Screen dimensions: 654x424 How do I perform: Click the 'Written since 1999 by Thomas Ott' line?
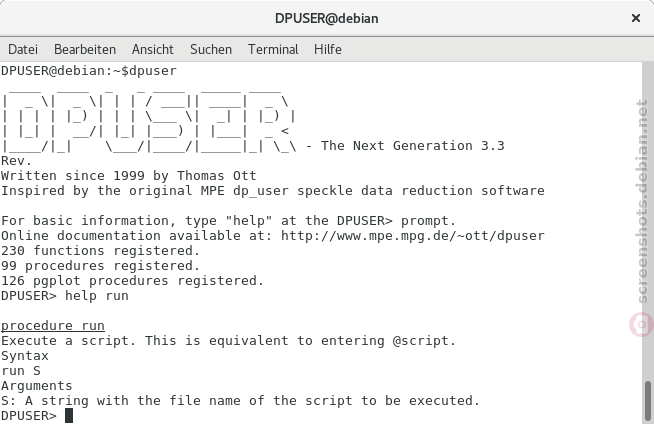(129, 176)
